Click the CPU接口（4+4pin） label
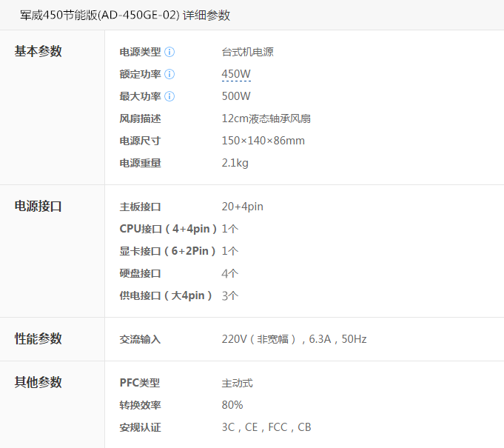 click(x=168, y=229)
